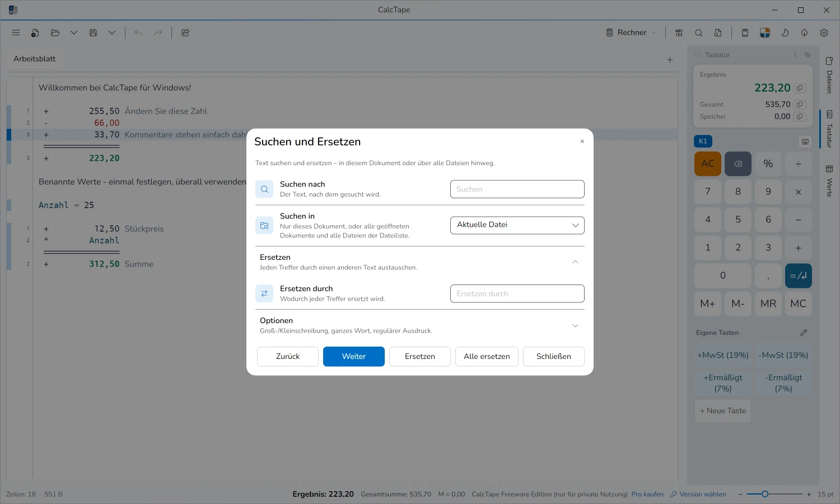The image size is (840, 504).
Task: Click the Schließen button
Action: (554, 357)
